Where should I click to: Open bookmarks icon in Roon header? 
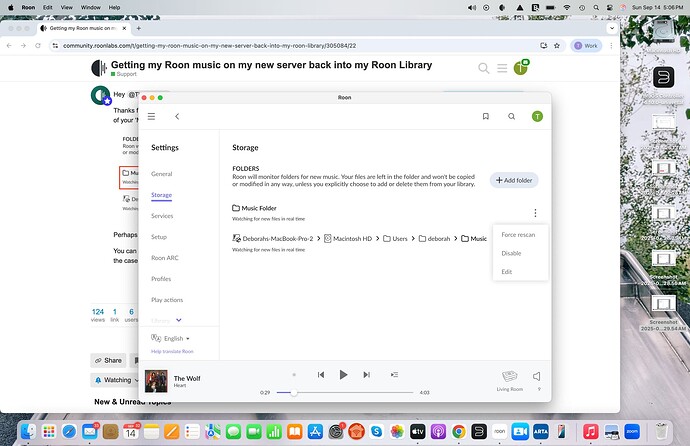[x=485, y=117]
